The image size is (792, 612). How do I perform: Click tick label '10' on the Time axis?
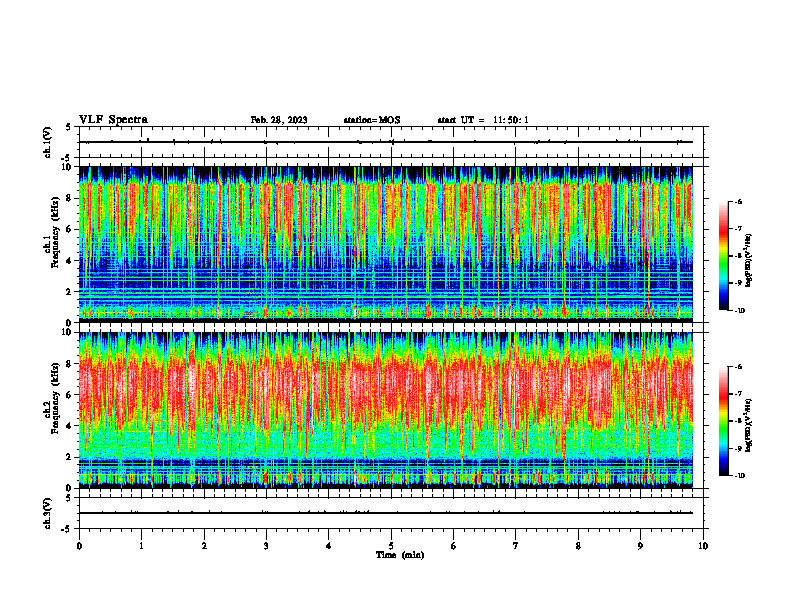click(703, 546)
